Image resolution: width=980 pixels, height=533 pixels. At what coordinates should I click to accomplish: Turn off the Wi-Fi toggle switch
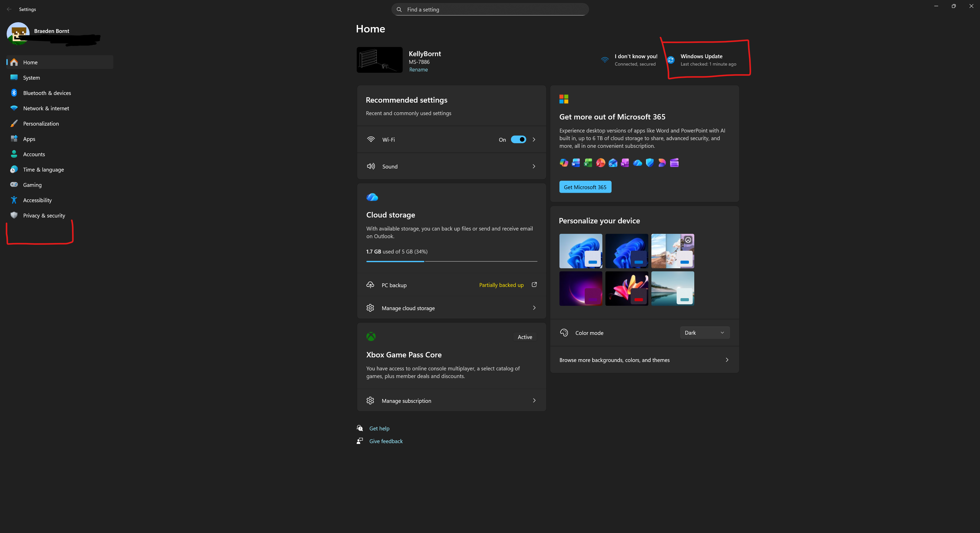click(x=518, y=140)
